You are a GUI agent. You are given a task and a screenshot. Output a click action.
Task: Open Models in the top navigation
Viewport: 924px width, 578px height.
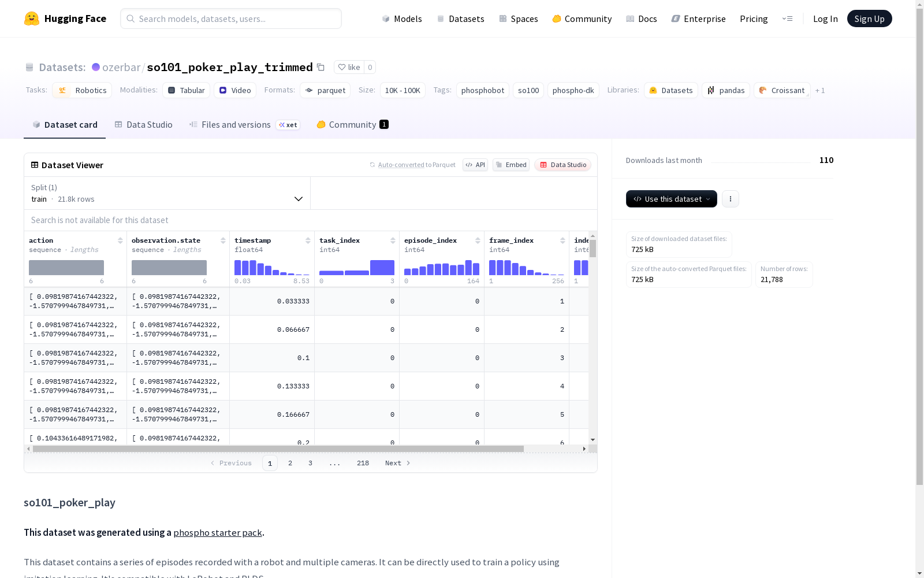[402, 18]
